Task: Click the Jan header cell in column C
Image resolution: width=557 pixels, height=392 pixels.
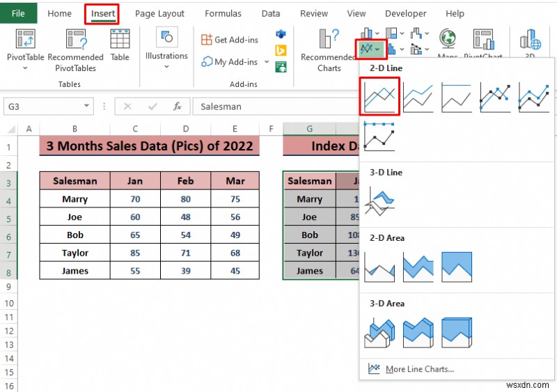Action: point(135,181)
